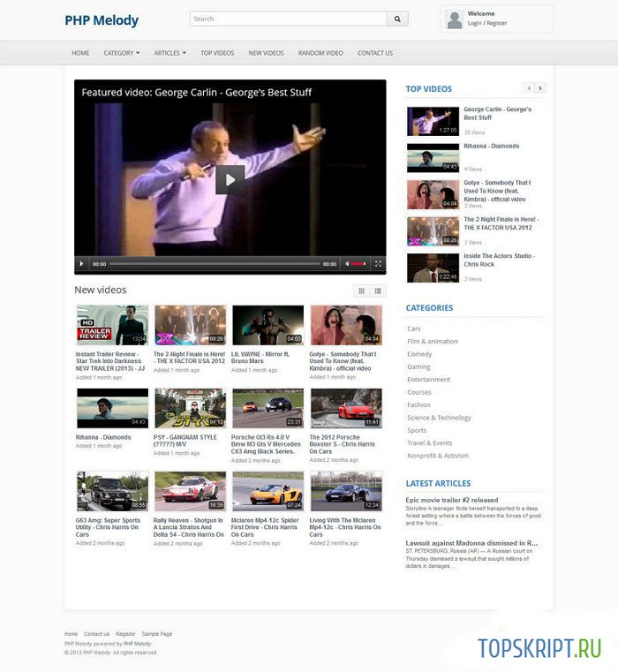Click Gotye title link in New videos
The width and height of the screenshot is (618, 672).
pyautogui.click(x=343, y=361)
